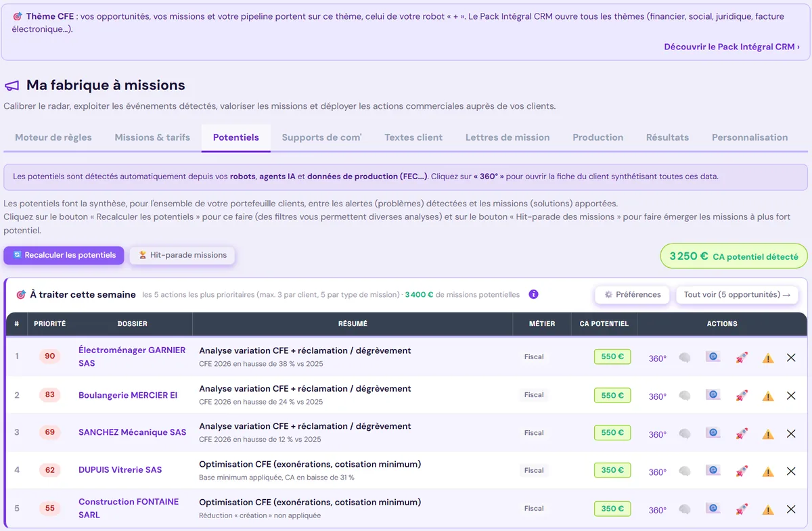Click the warning triangle for Construction FONTAINE SARL

point(768,509)
